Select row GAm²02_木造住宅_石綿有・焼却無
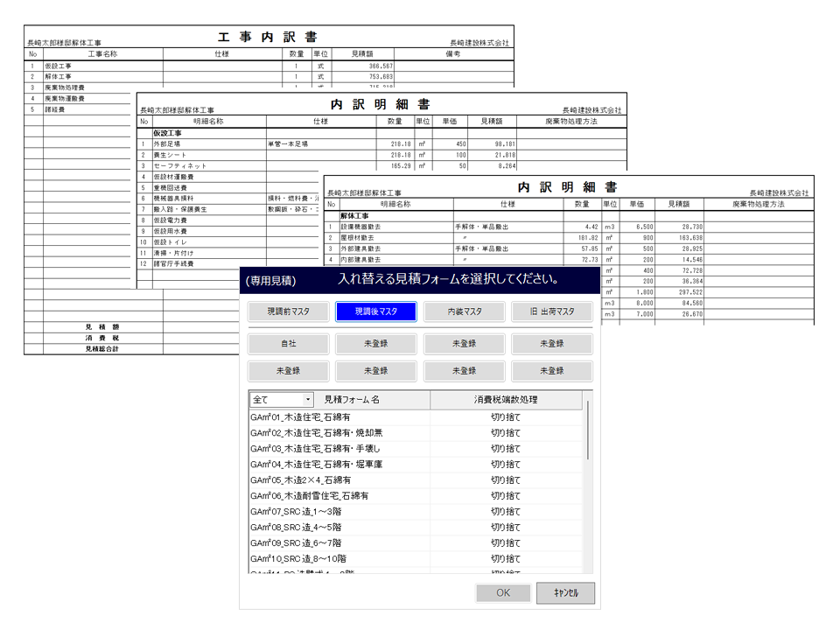 click(x=416, y=432)
